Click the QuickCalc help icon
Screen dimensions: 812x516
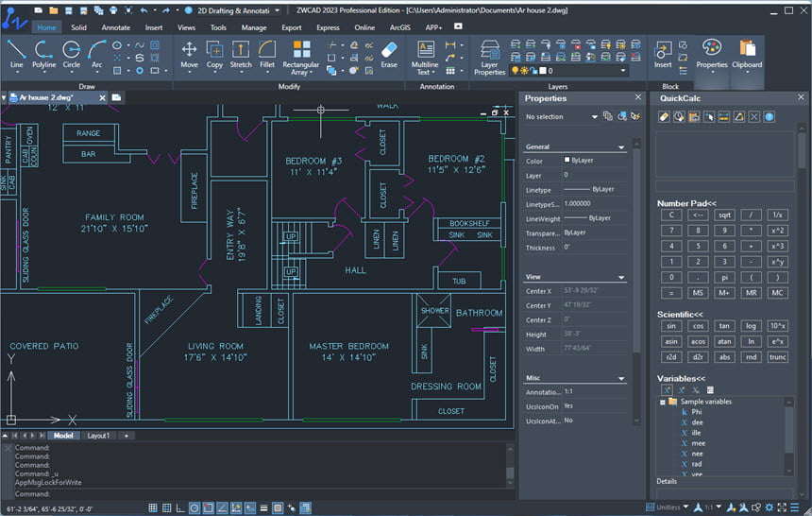click(x=769, y=117)
